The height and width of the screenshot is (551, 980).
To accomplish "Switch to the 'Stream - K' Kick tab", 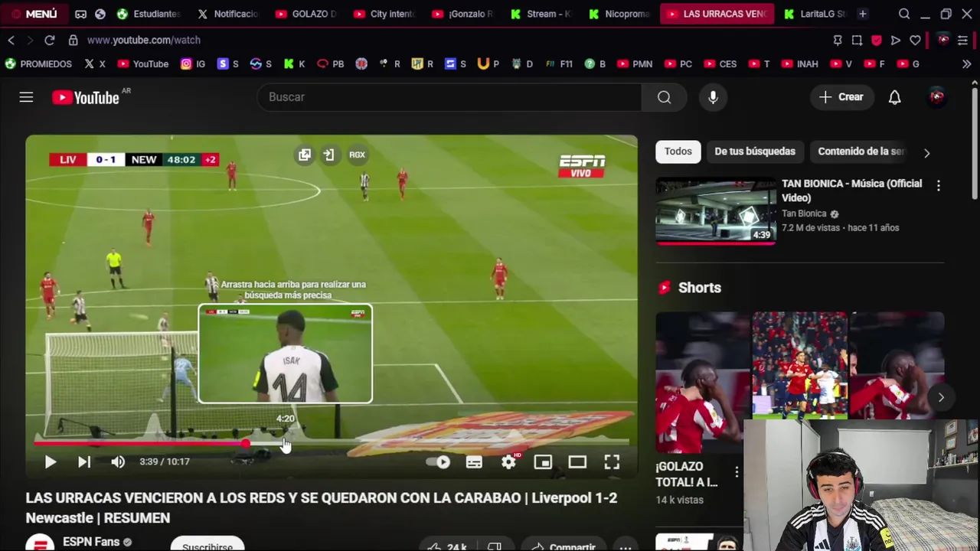I will tap(541, 14).
